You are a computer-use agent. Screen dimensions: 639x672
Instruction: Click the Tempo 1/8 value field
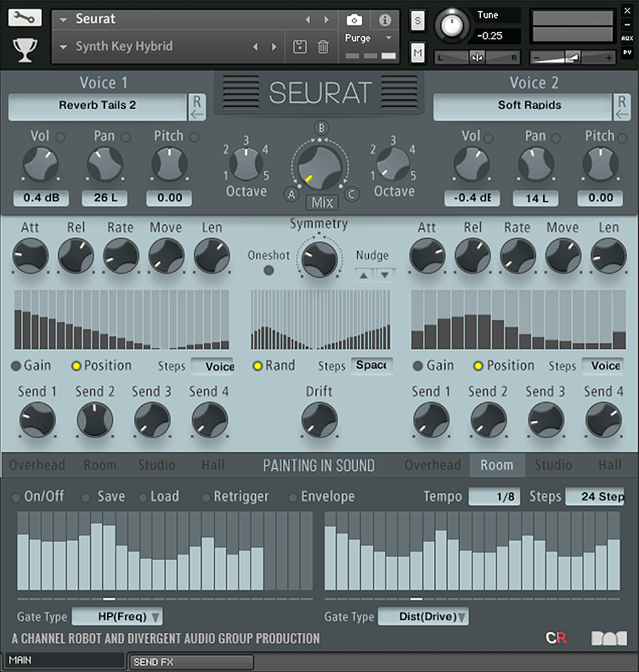pos(494,497)
